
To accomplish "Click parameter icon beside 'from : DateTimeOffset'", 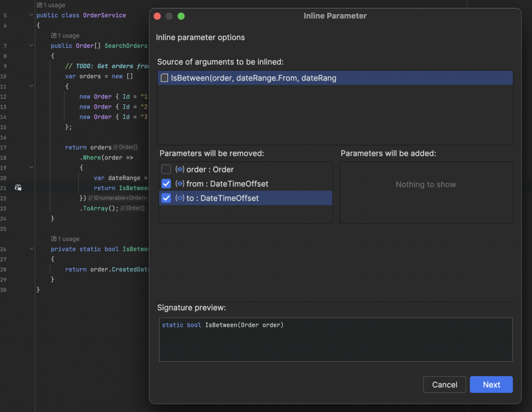I will [x=180, y=184].
